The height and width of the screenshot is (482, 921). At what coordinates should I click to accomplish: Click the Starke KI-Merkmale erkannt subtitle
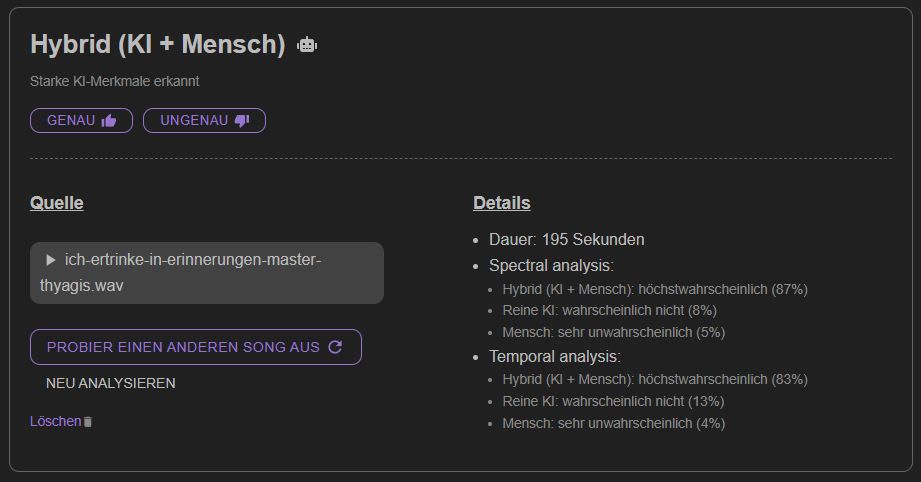115,82
